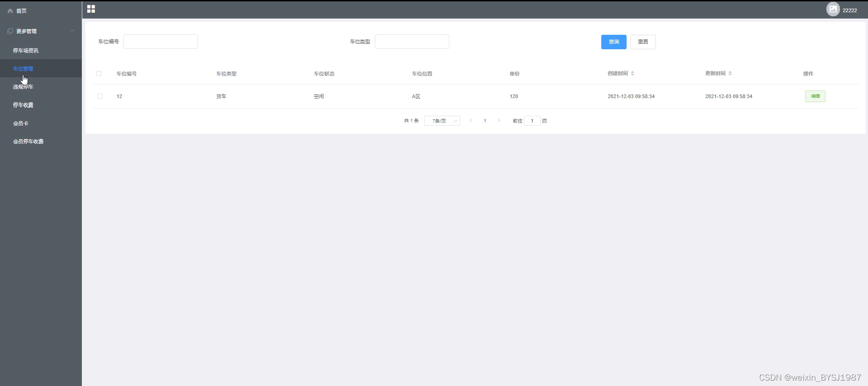Click the 车位类型 column header
The image size is (868, 386).
tap(226, 74)
